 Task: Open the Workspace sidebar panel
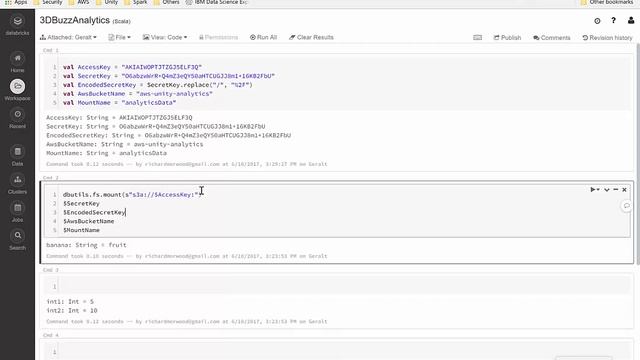click(17, 90)
